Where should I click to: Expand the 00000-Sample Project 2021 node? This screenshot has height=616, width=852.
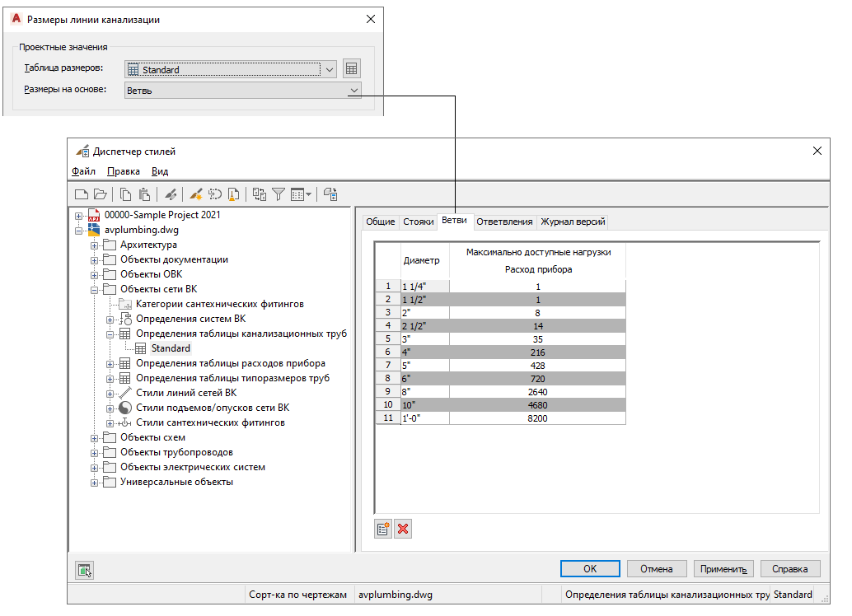click(x=79, y=216)
